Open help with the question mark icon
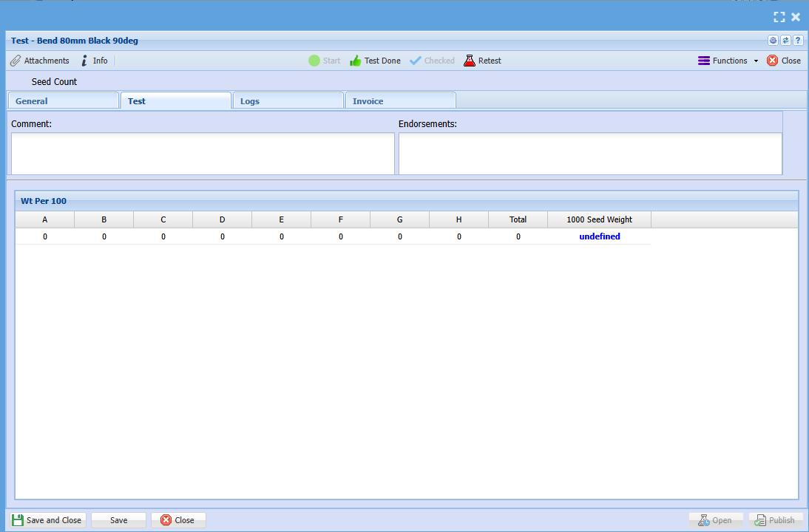The height and width of the screenshot is (532, 809). coord(798,41)
